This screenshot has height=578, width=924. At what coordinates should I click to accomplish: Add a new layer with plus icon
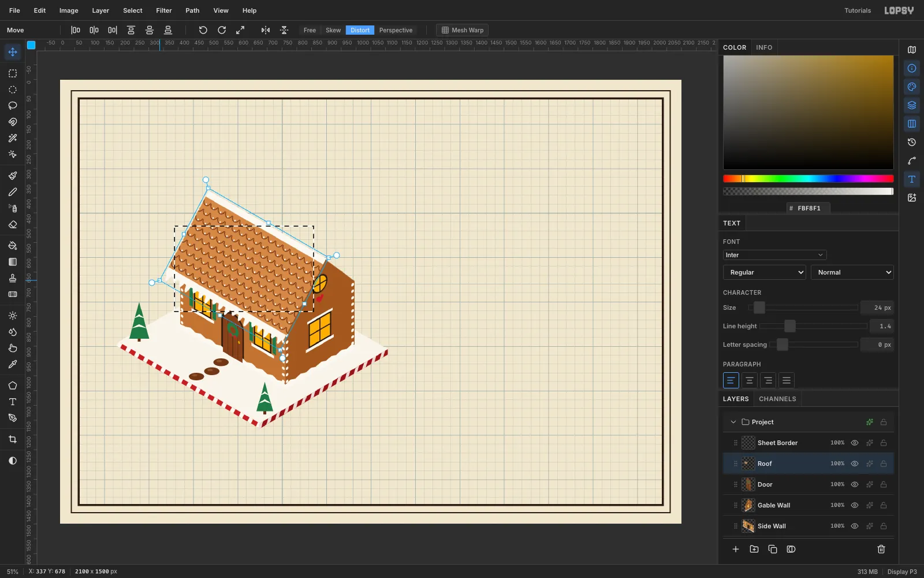[x=736, y=549]
